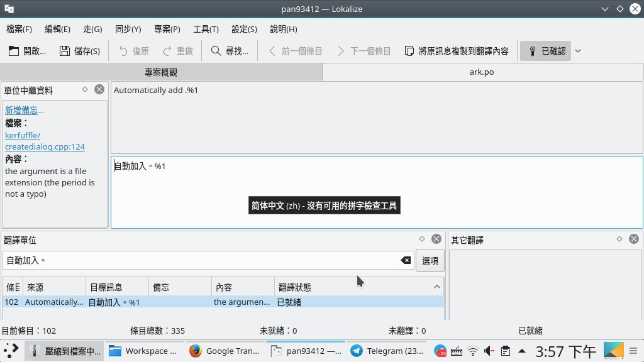This screenshot has height=362, width=644.
Task: Open the 說明(H) menu
Action: click(284, 29)
